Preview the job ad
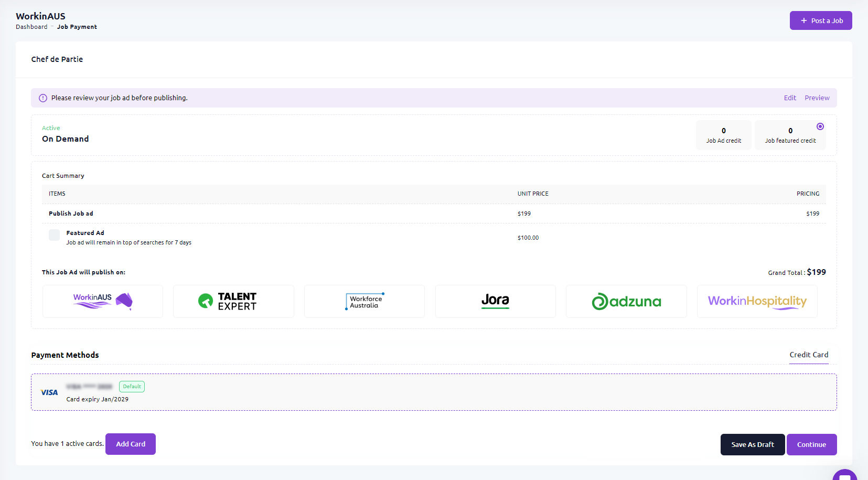 pyautogui.click(x=817, y=98)
